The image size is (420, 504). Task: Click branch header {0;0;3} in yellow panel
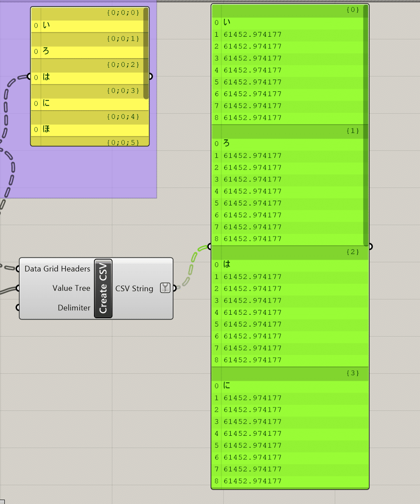tap(90, 91)
